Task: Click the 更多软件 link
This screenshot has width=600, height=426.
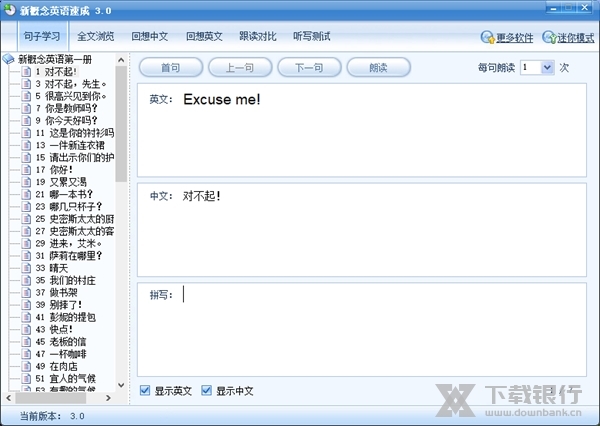Action: (x=515, y=38)
